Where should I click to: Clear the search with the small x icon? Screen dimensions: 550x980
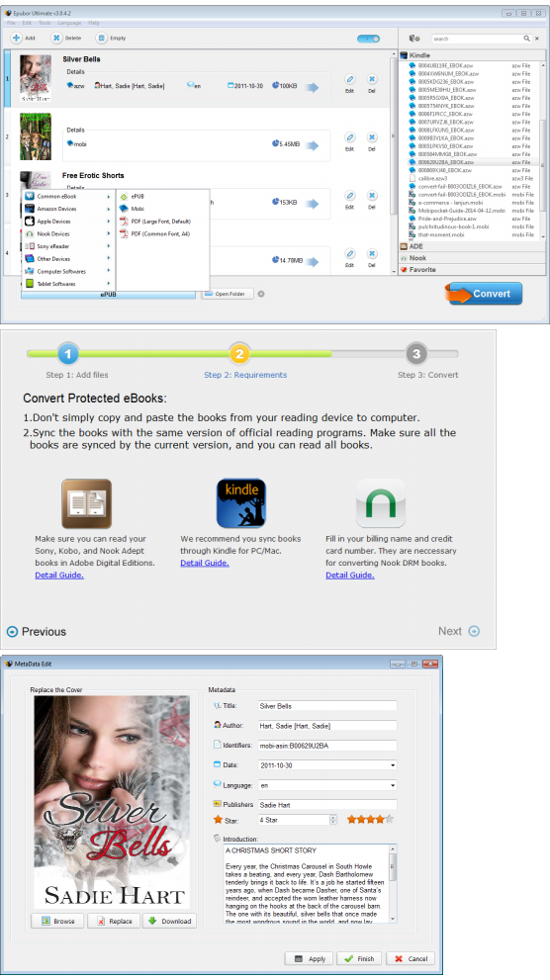click(x=536, y=39)
